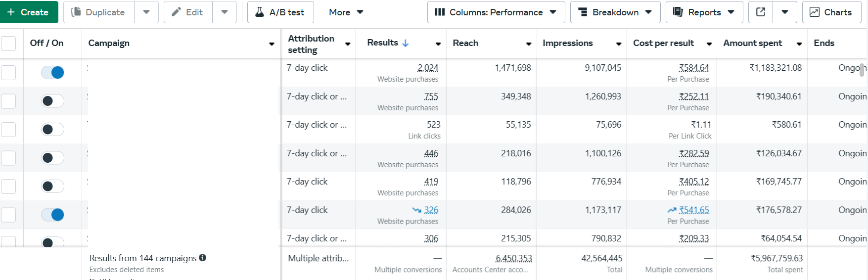Screen dimensions: 868x280
Task: Open the Columns: Performance dropdown
Action: [496, 12]
